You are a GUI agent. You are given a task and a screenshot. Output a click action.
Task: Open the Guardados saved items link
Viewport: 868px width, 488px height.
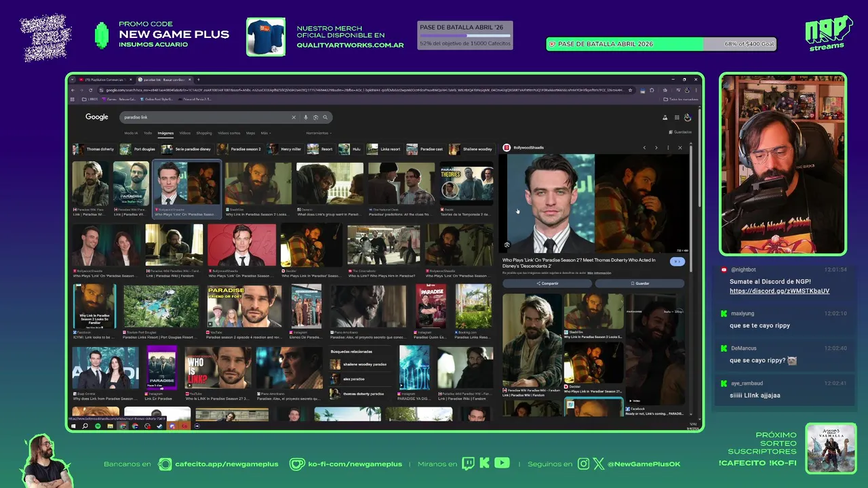tap(680, 132)
